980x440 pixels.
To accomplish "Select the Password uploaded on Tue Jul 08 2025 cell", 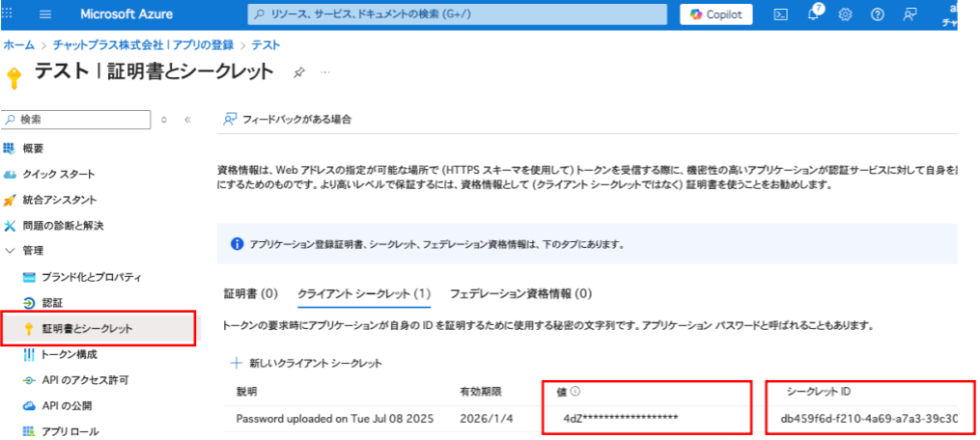I will (335, 418).
